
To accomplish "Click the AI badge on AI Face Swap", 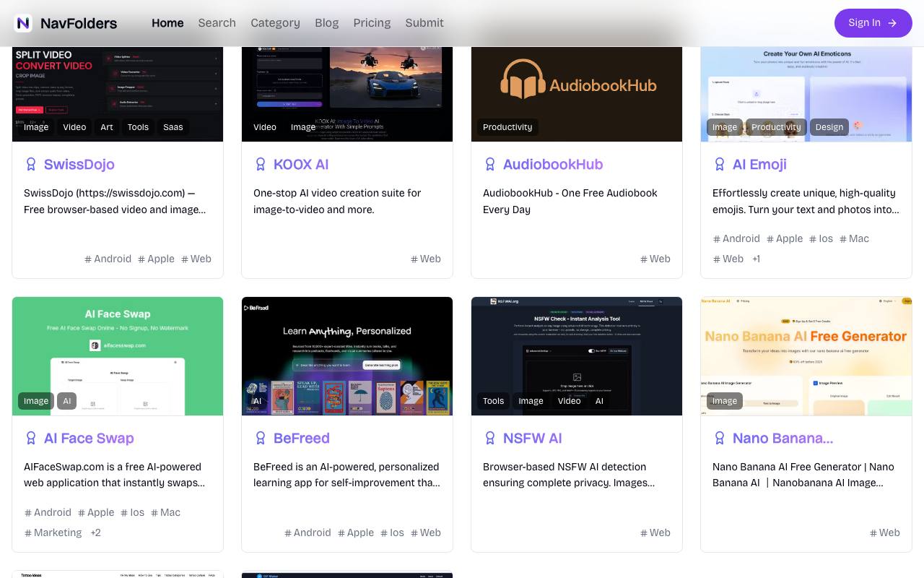I will [67, 401].
